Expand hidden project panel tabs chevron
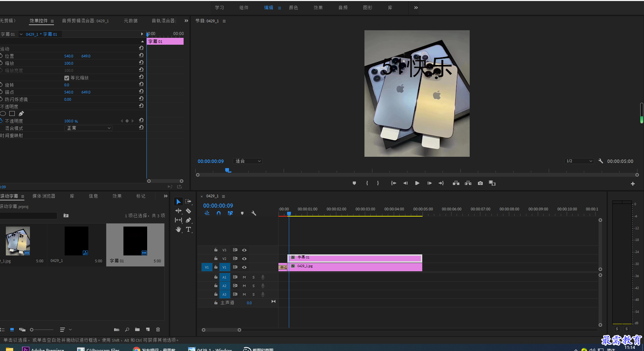Viewport: 644px width, 351px height. [x=166, y=196]
